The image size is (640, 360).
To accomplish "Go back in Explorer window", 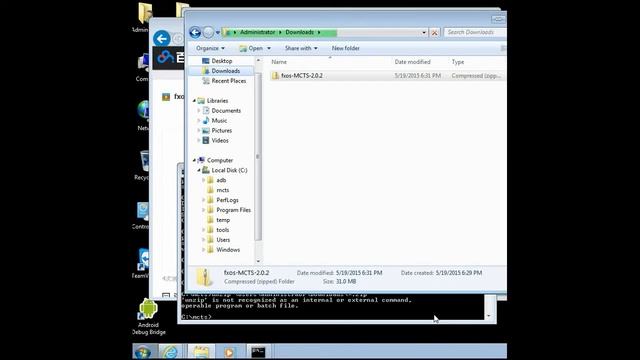I will point(195,32).
